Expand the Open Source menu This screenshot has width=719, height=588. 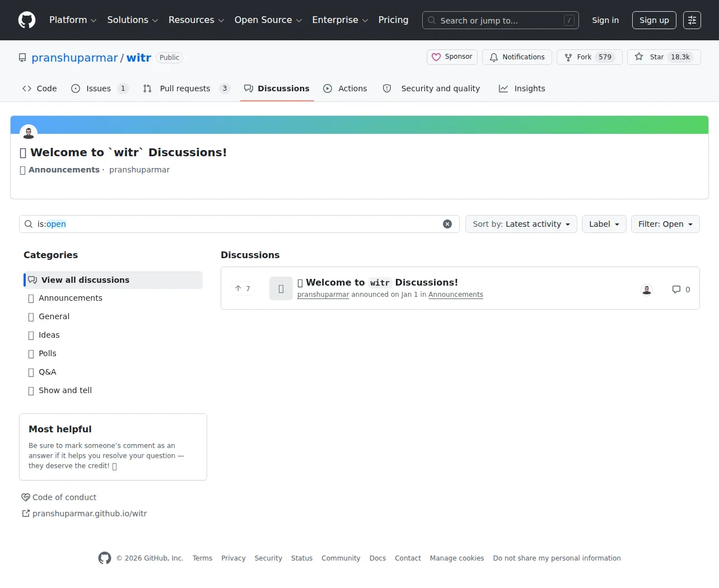268,20
